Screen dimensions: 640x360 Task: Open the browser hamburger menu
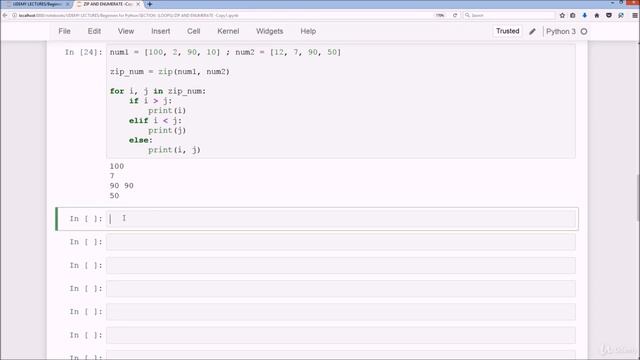[635, 15]
